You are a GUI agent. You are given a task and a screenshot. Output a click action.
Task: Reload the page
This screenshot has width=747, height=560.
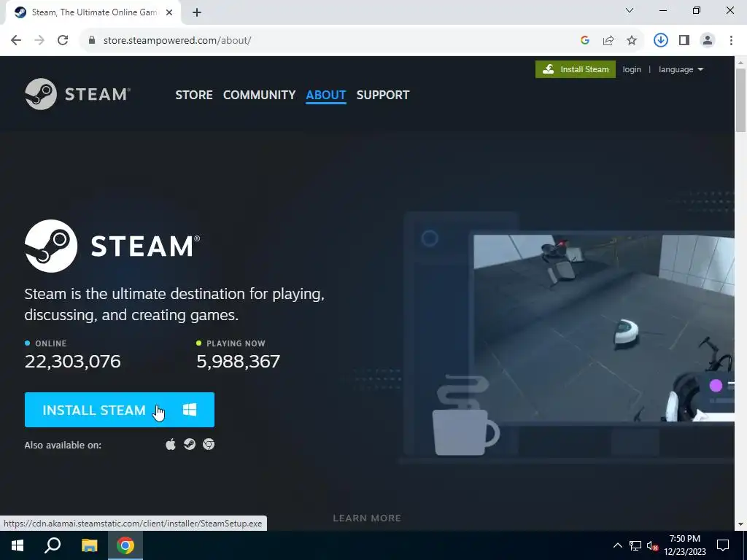pos(63,41)
